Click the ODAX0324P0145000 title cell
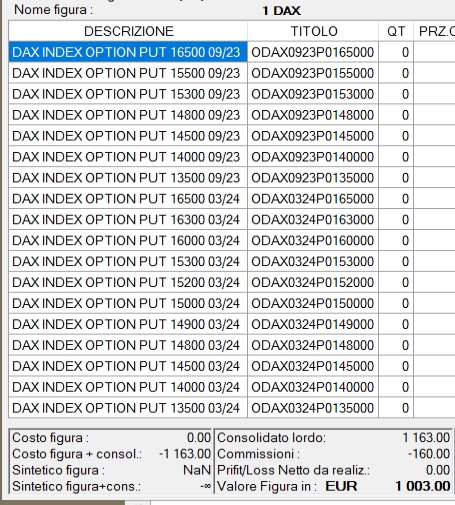This screenshot has width=455, height=505. click(313, 366)
